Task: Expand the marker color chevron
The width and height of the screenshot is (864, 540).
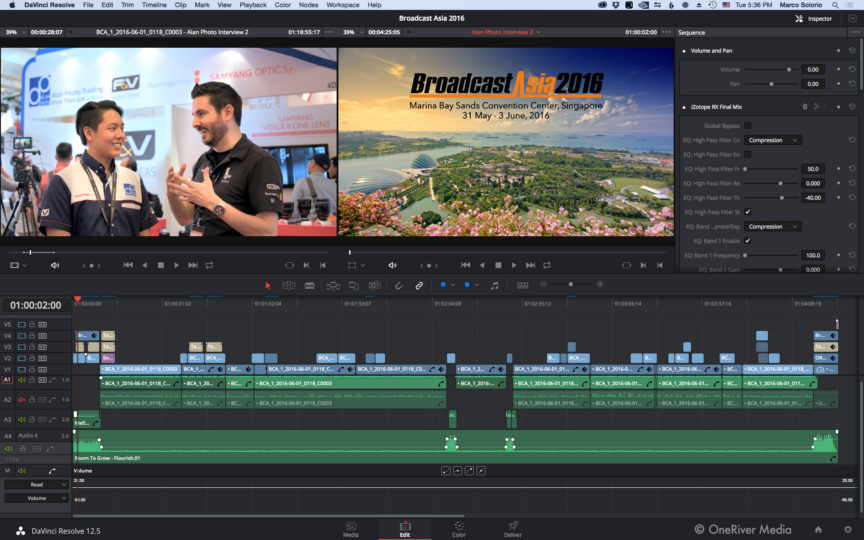Action: coord(476,285)
